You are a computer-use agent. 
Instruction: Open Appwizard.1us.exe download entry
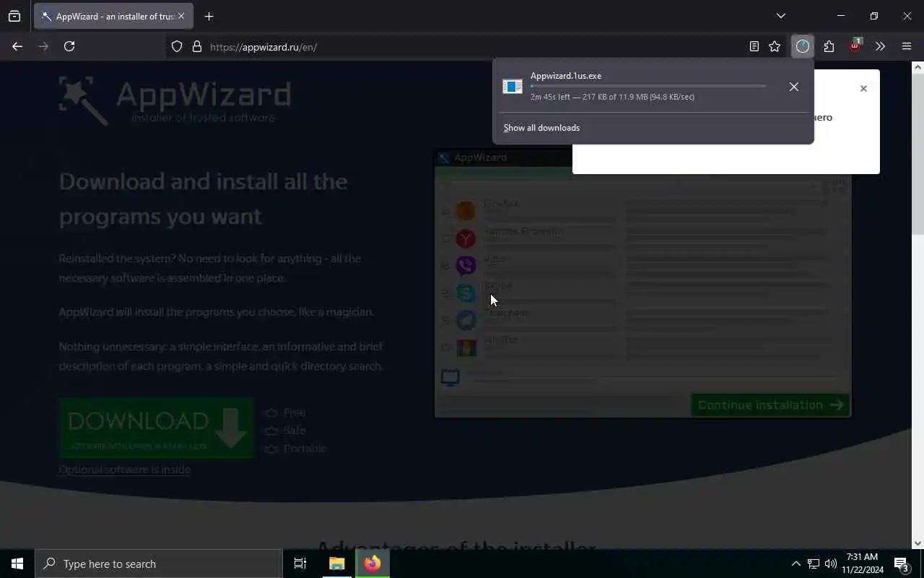pyautogui.click(x=638, y=86)
